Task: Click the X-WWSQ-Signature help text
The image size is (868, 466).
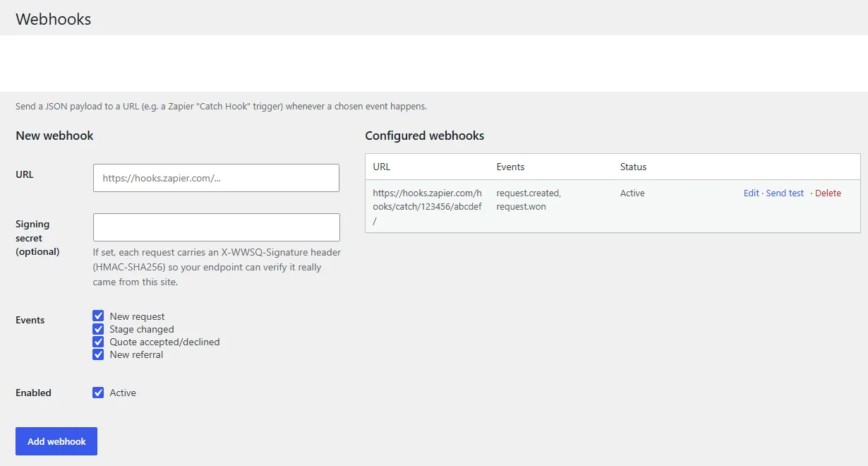Action: (217, 267)
